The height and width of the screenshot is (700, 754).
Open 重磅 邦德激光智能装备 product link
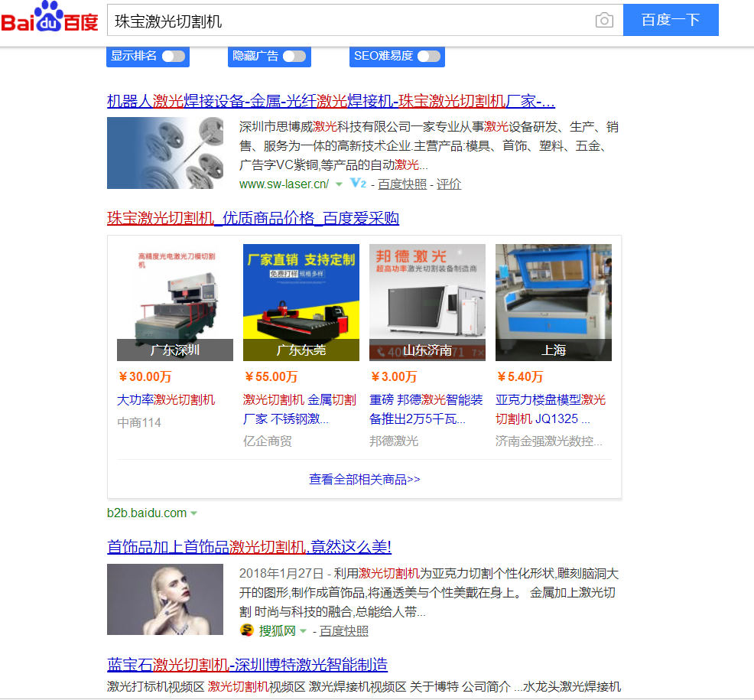coord(426,409)
